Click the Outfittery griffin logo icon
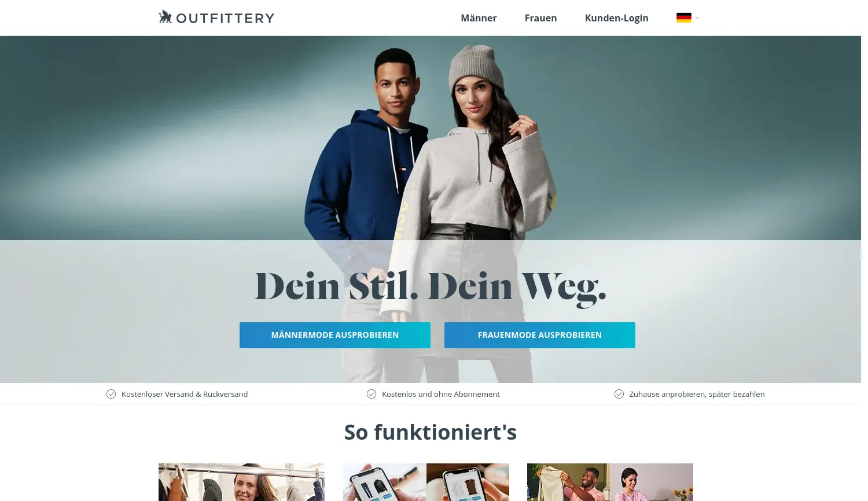 point(165,17)
